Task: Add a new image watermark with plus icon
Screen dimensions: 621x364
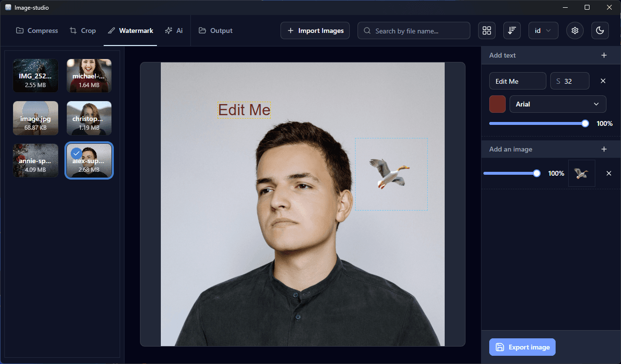Action: pyautogui.click(x=604, y=149)
